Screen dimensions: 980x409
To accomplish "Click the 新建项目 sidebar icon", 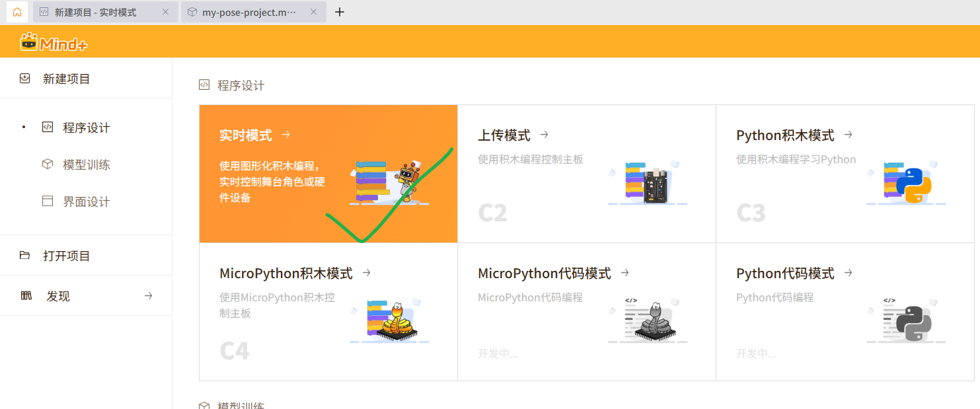I will [x=25, y=79].
